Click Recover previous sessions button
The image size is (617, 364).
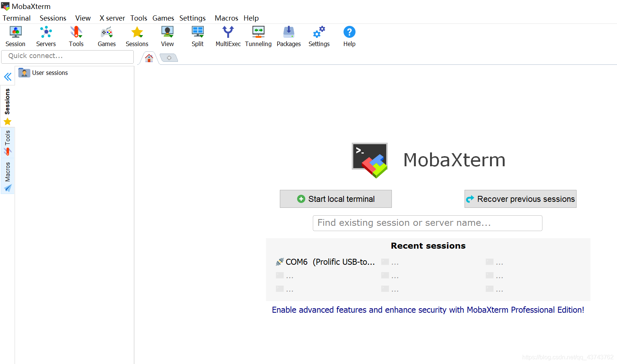point(520,199)
